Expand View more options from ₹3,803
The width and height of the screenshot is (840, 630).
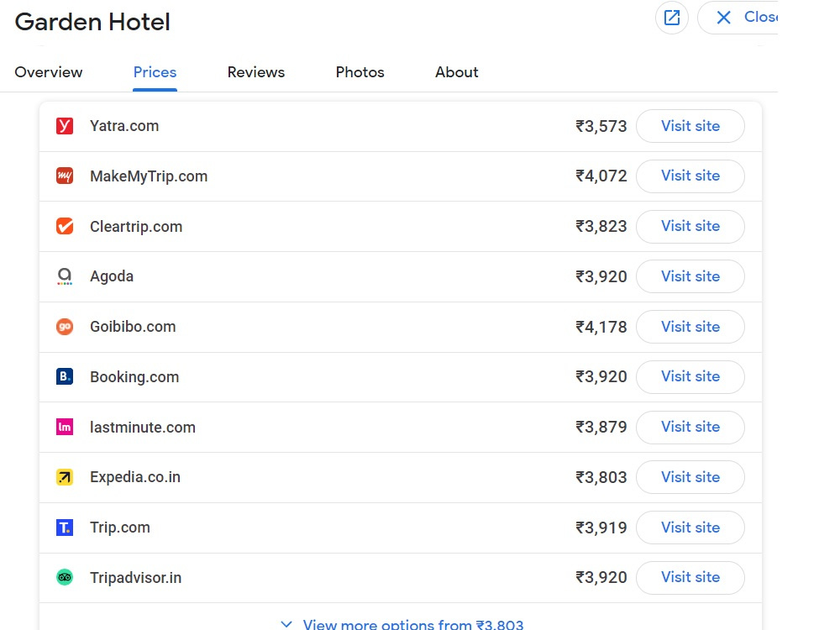402,624
